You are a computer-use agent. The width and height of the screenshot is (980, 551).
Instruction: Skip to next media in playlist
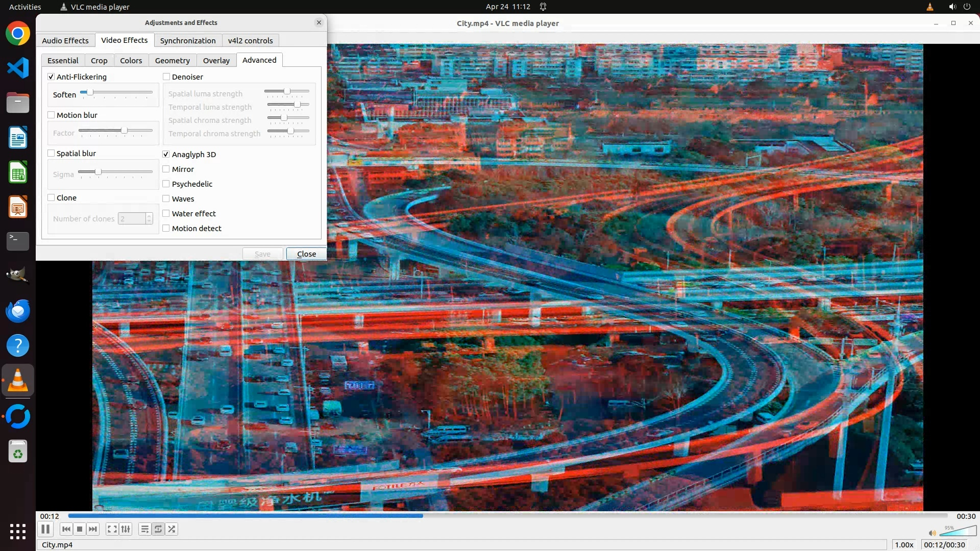click(93, 529)
